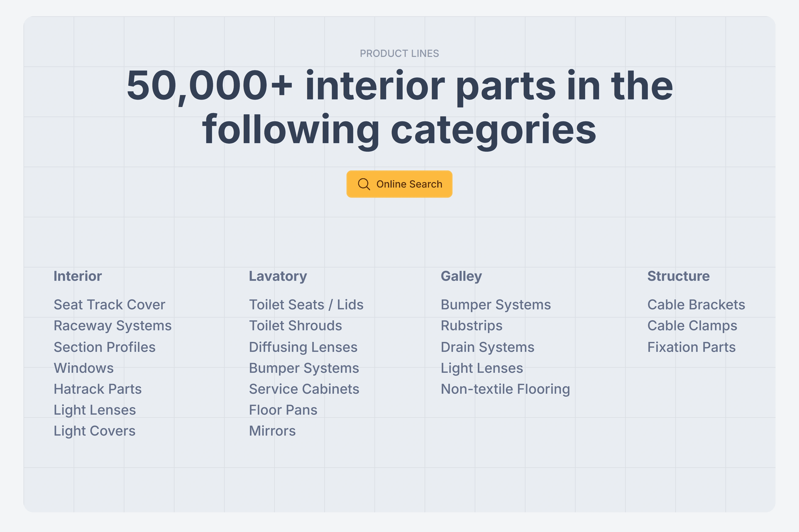Screen dimensions: 799x532
Task: Click the magnifier icon in Online Search
Action: pyautogui.click(x=363, y=184)
